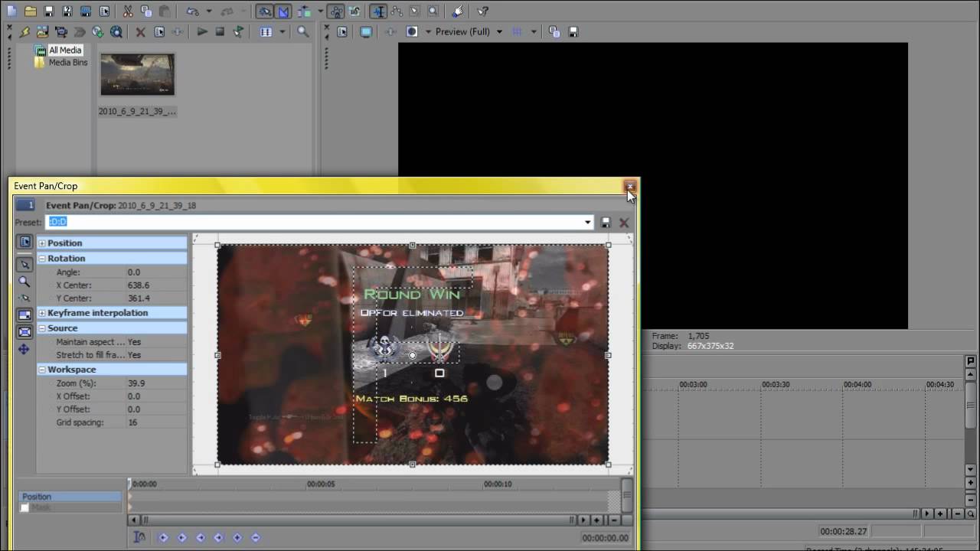Remove selected media with the red X
The height and width of the screenshot is (551, 980).
click(141, 32)
